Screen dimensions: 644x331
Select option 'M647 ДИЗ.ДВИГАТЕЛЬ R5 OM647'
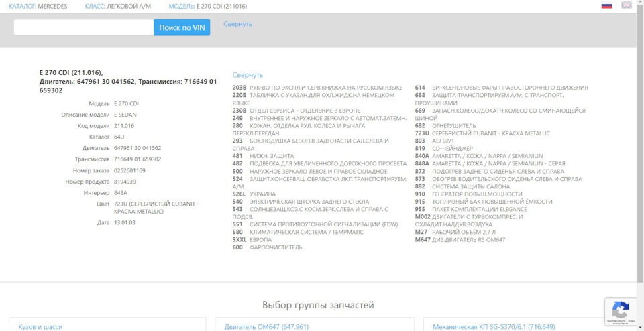(460, 239)
